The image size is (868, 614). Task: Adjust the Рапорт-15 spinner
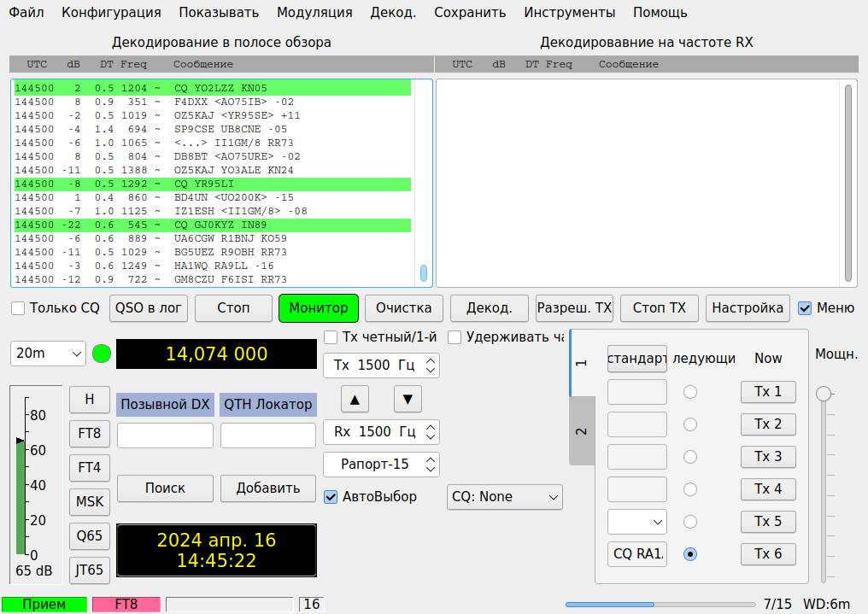[x=381, y=465]
